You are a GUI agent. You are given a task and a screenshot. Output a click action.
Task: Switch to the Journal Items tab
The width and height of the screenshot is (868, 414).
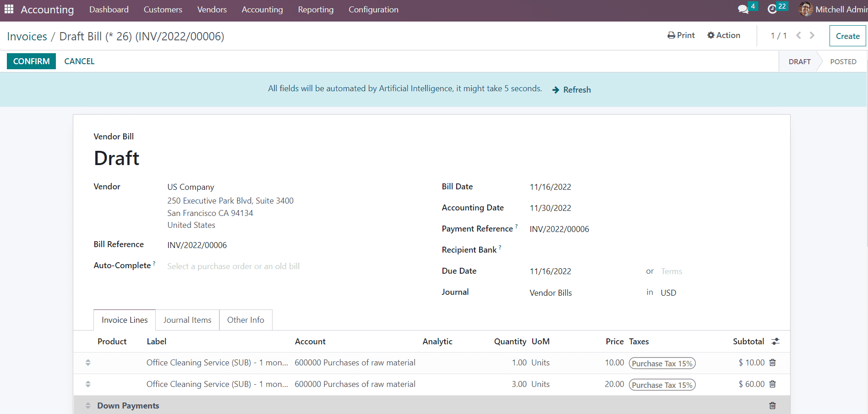tap(187, 320)
